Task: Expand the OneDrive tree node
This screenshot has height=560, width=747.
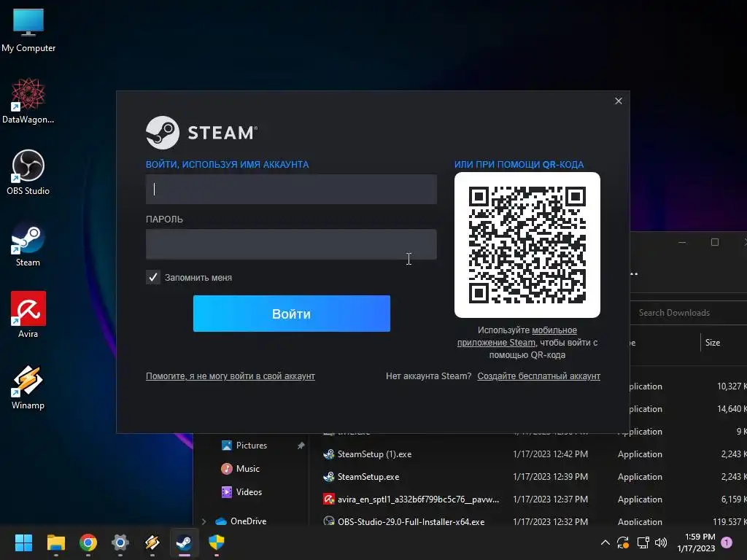Action: tap(204, 521)
